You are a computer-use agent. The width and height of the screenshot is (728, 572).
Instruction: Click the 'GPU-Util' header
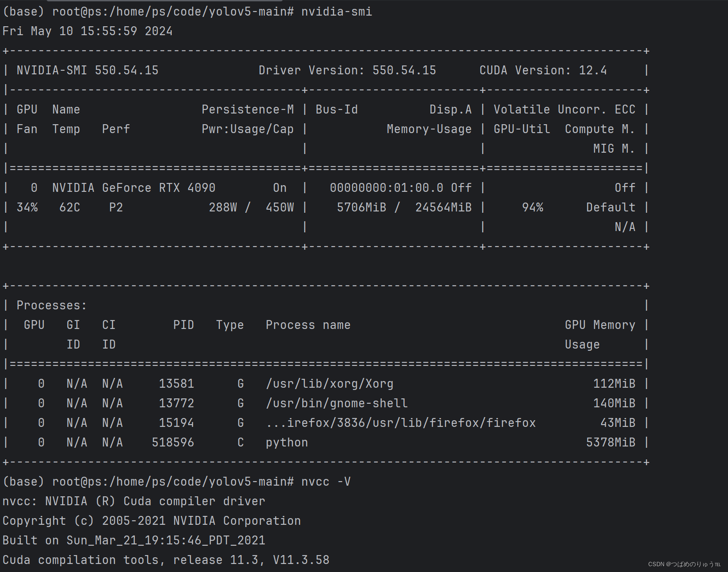pyautogui.click(x=522, y=129)
